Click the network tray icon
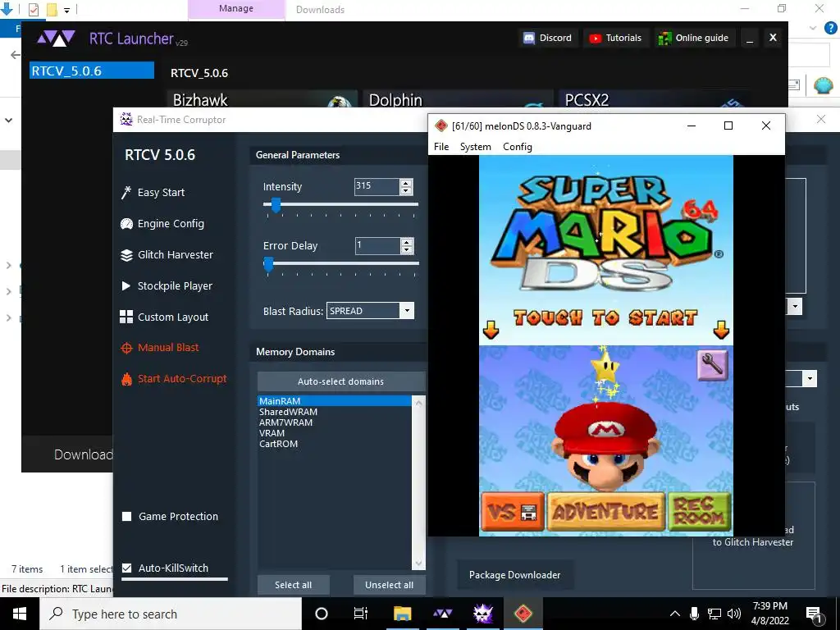The width and height of the screenshot is (840, 630). (714, 614)
